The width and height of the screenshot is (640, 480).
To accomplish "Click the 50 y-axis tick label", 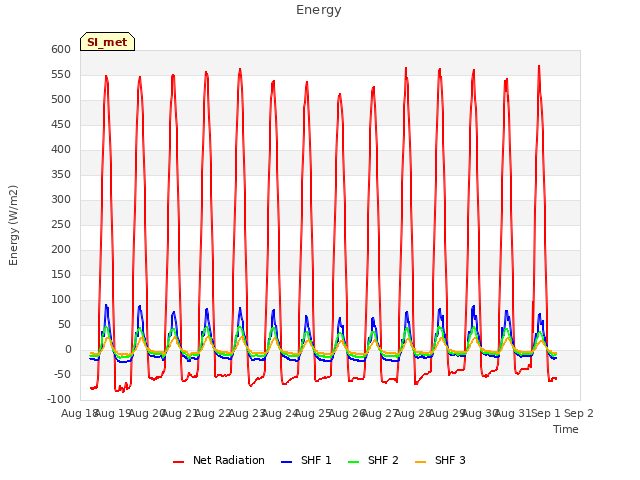I will 64,324.
